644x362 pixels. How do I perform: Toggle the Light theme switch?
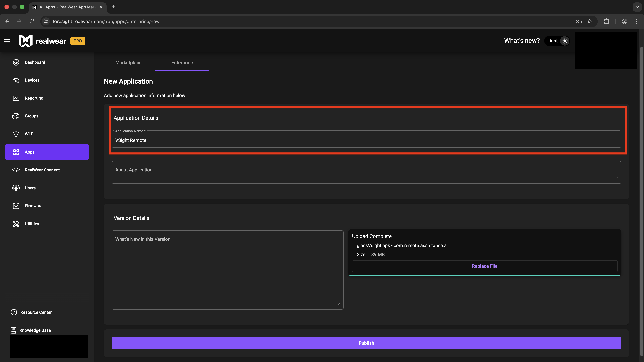tap(557, 41)
